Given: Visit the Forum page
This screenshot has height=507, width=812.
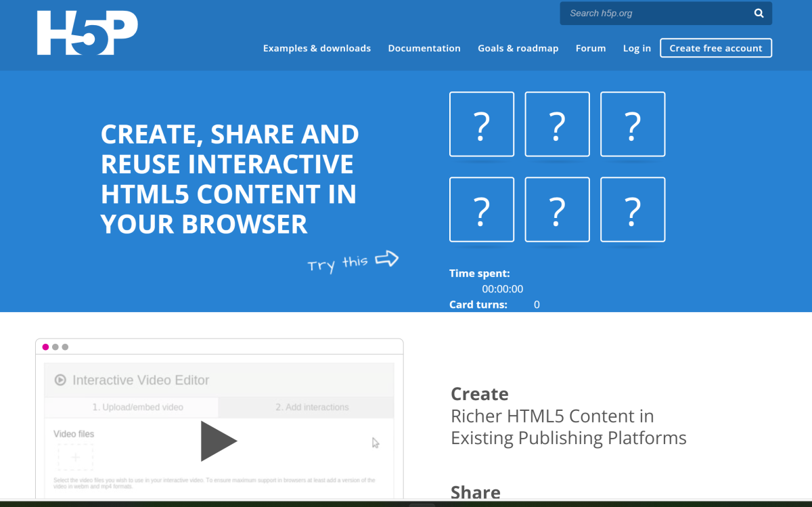Looking at the screenshot, I should (x=591, y=48).
